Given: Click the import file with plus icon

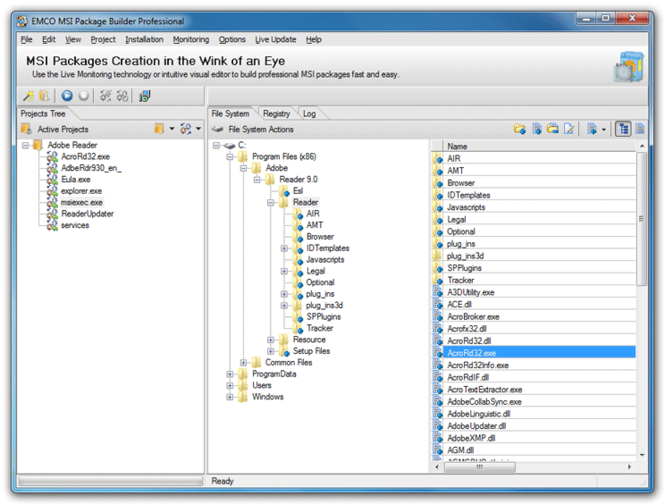Looking at the screenshot, I should 592,129.
